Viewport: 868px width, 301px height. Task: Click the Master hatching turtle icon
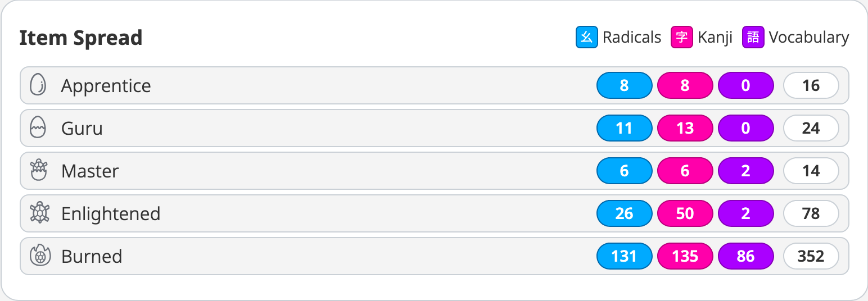pos(38,171)
